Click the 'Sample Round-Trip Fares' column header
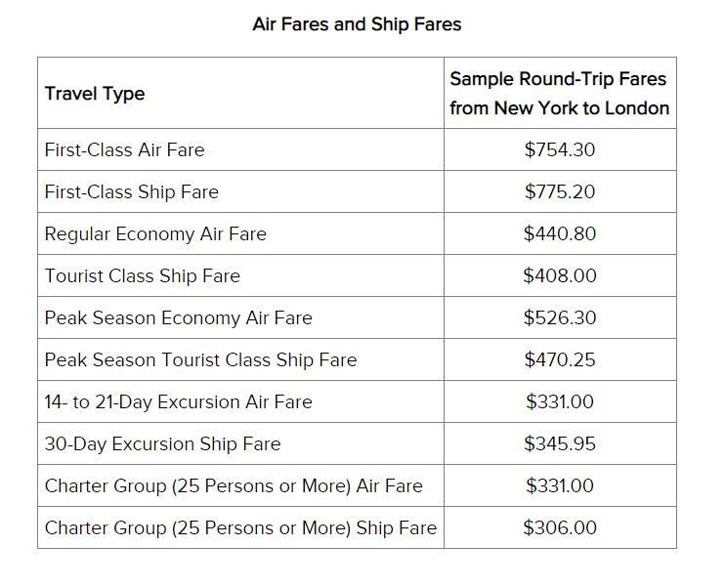Viewport: 725px width, 588px height. coord(560,94)
